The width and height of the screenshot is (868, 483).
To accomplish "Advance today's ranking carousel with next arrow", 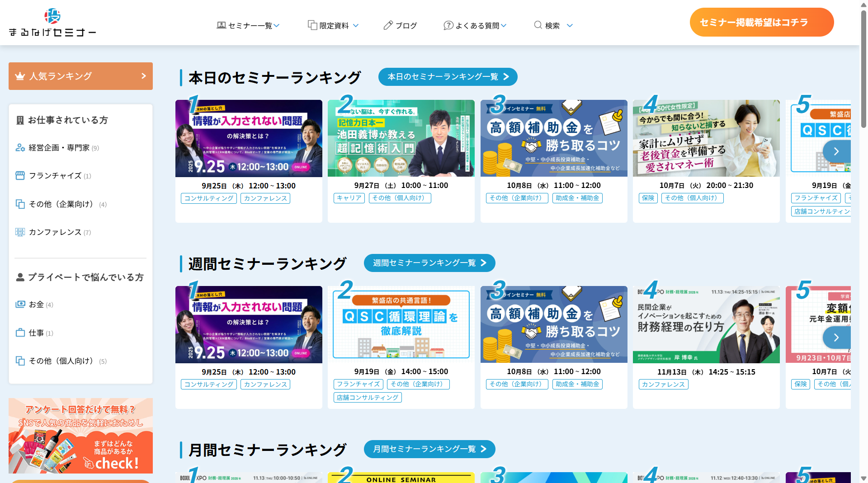I will [836, 151].
